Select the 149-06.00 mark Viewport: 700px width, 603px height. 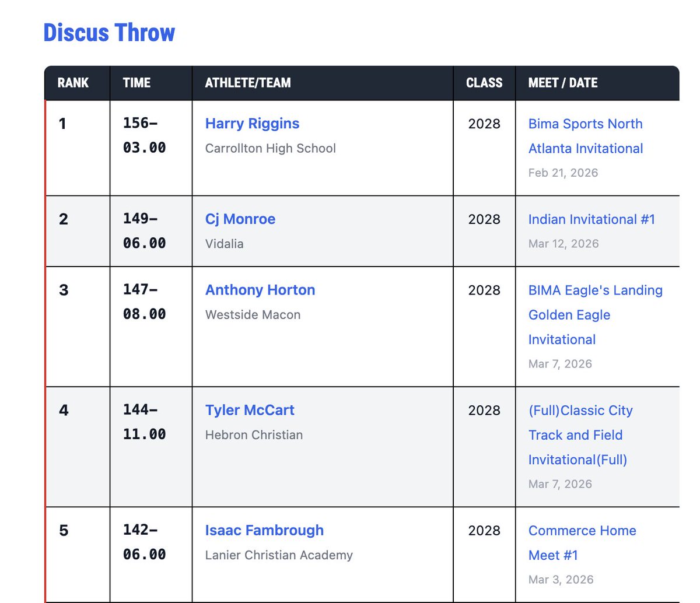tap(144, 231)
